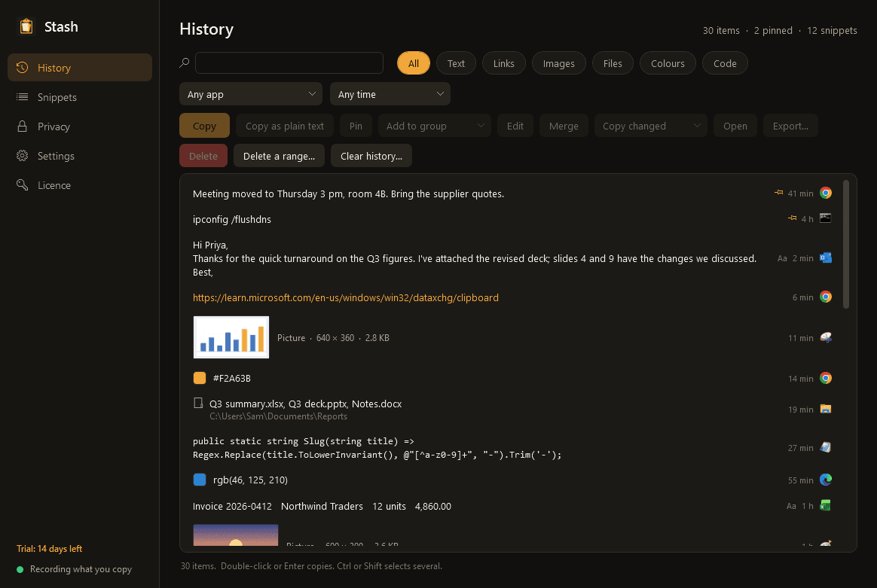Viewport: 877px width, 588px height.
Task: Open the Any app filter dropdown
Action: [x=251, y=94]
